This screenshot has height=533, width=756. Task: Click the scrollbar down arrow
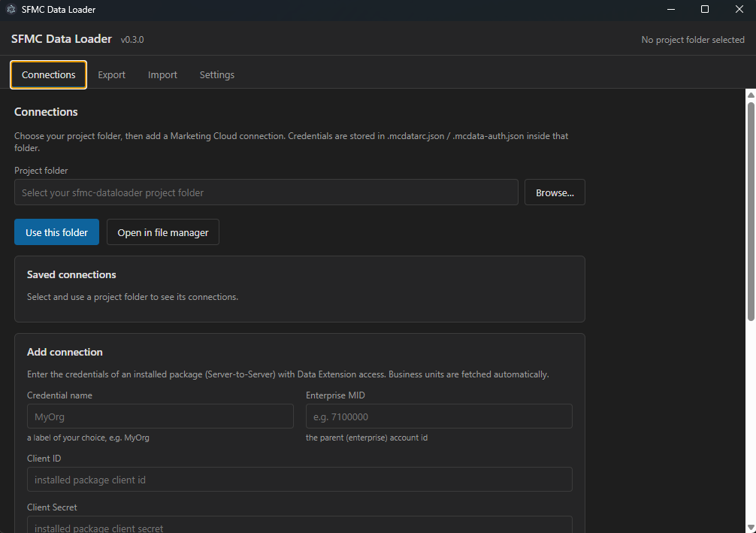[x=751, y=527]
